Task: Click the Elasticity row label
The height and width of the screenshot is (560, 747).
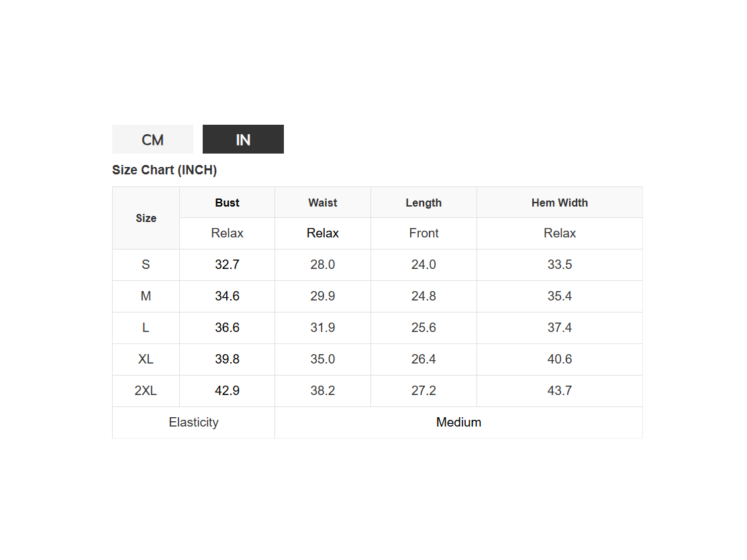Action: point(193,423)
